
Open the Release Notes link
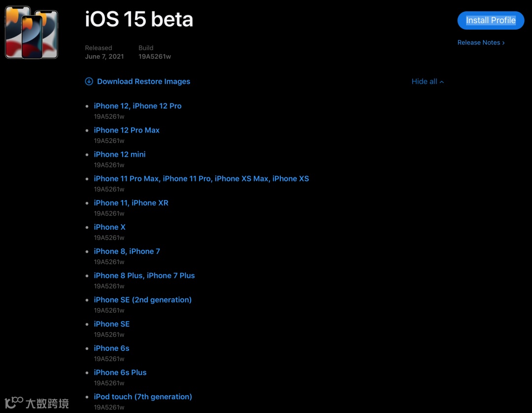click(481, 42)
